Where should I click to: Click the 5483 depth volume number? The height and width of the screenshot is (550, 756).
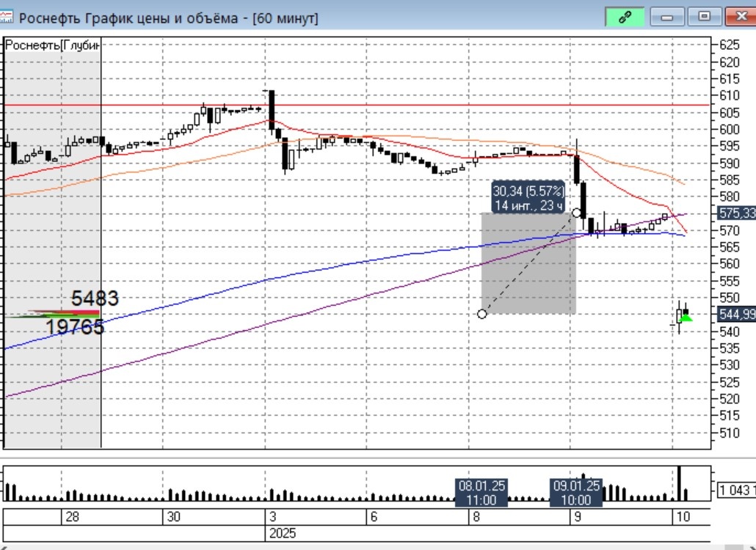[x=95, y=298]
